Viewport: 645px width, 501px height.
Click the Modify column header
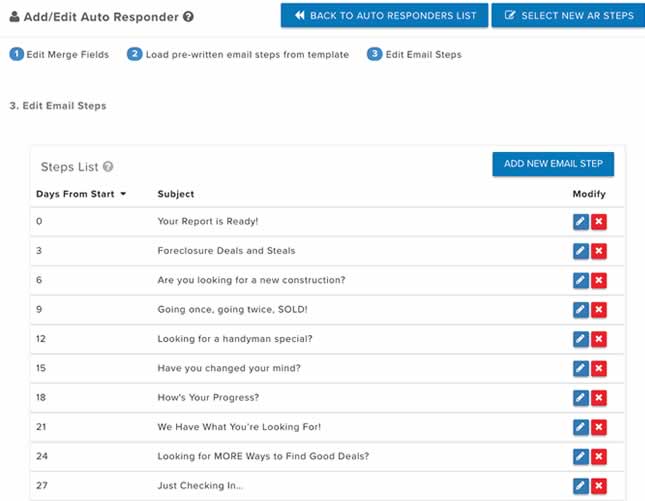coord(589,194)
